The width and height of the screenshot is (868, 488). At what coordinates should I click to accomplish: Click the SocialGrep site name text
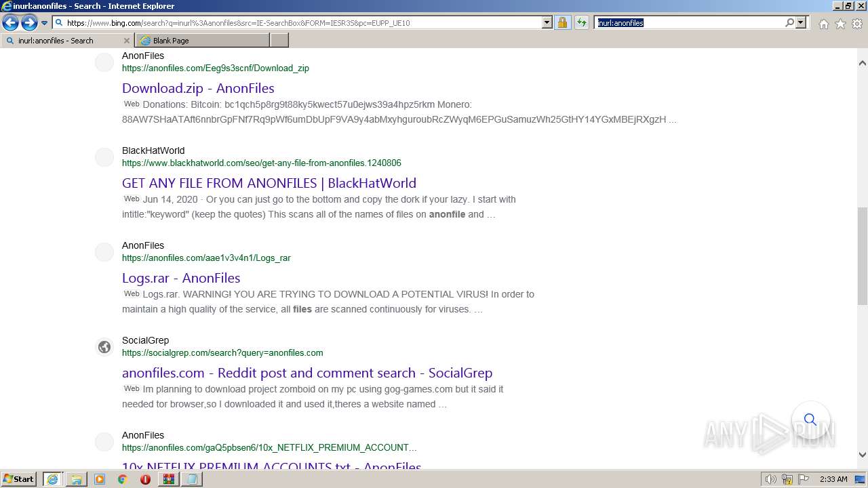coord(145,340)
